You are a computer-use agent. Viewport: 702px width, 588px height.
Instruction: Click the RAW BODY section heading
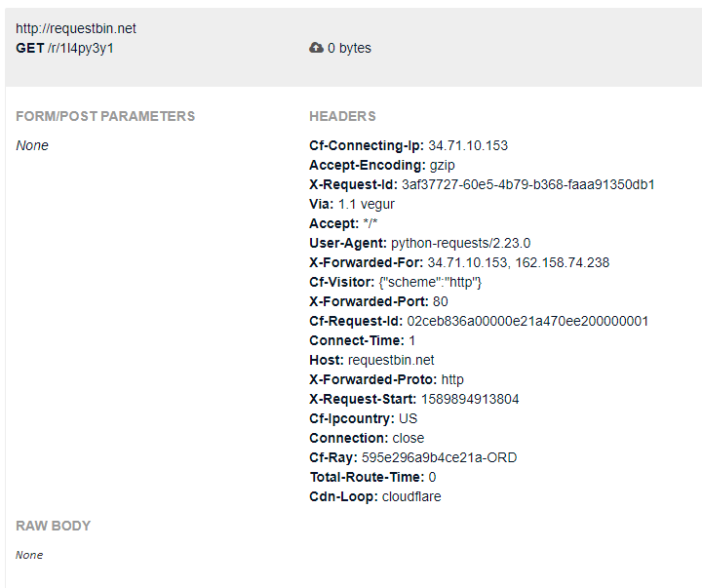[54, 526]
